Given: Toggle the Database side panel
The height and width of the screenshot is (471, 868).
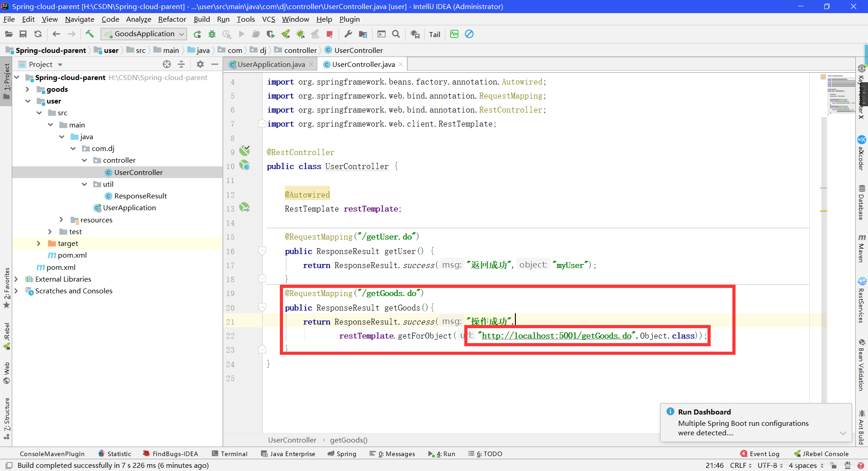Looking at the screenshot, I should coord(862,203).
